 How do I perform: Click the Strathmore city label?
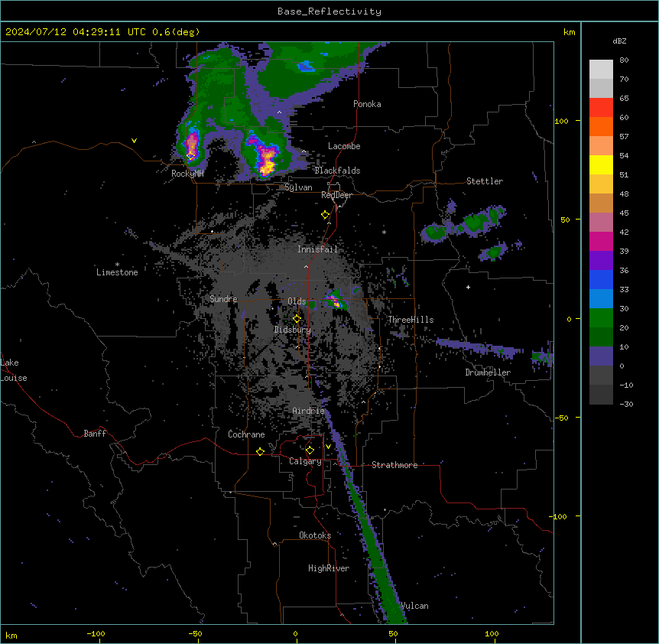click(x=394, y=465)
